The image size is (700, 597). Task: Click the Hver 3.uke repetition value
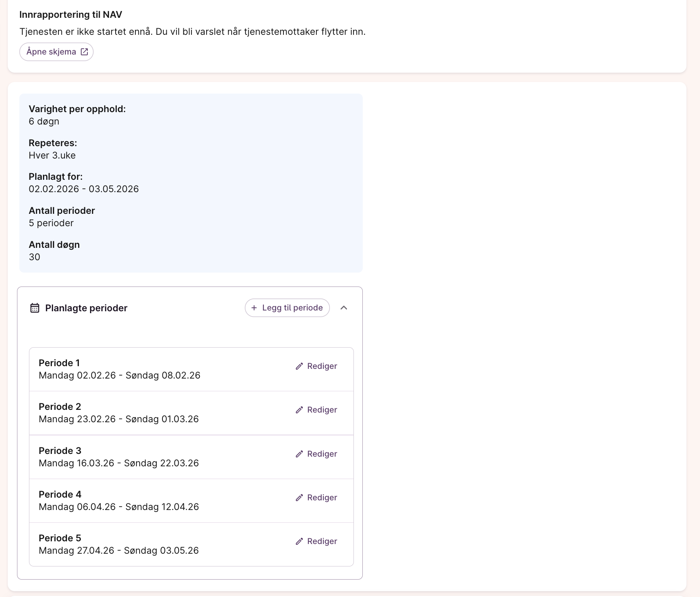point(52,155)
